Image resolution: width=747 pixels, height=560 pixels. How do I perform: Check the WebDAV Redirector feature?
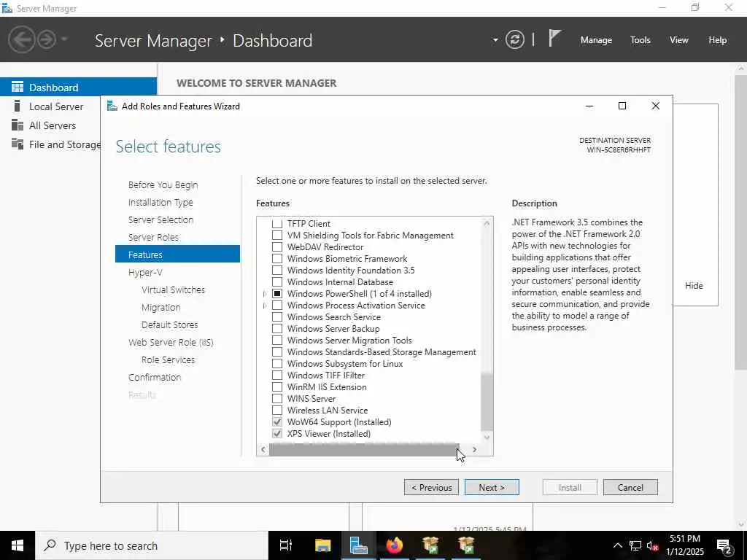[276, 246]
